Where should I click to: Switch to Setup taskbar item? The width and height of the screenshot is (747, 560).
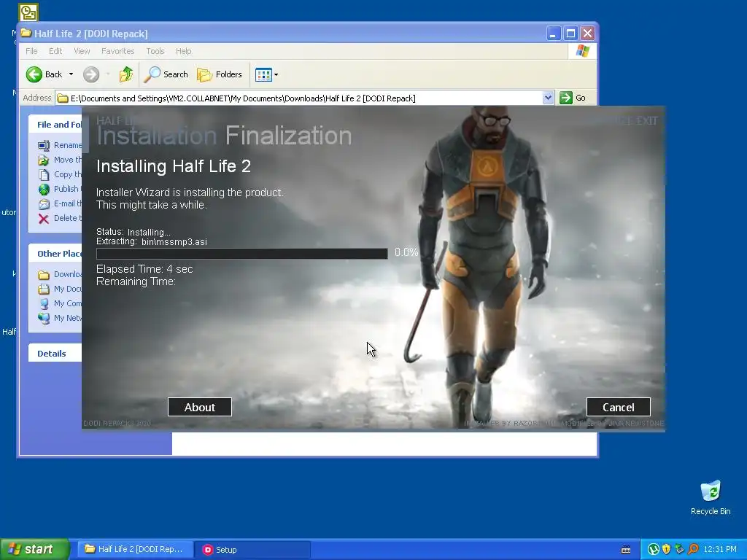(x=252, y=550)
